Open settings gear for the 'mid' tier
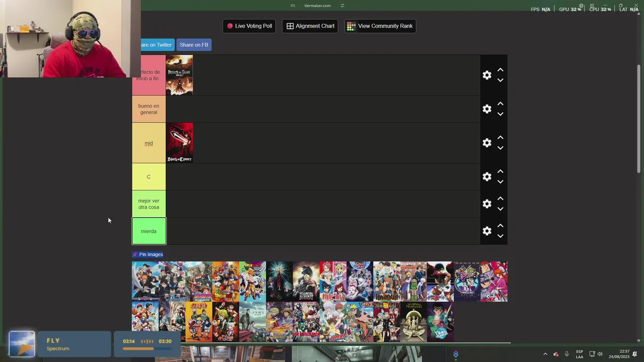The image size is (644, 362). pyautogui.click(x=487, y=143)
